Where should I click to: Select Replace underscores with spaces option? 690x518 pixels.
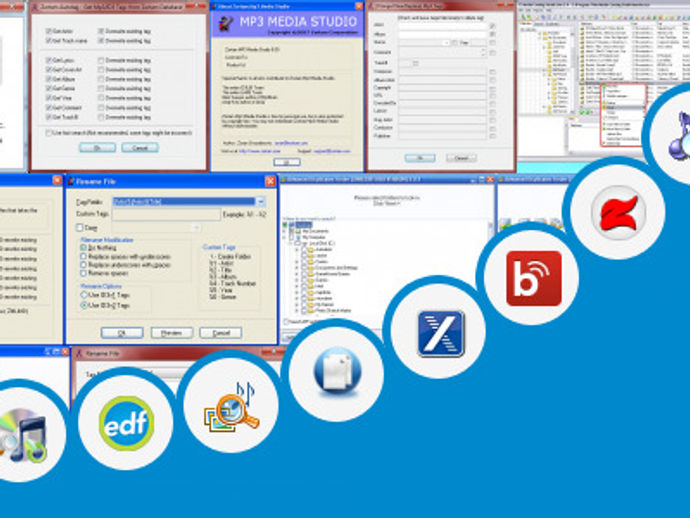point(83,265)
